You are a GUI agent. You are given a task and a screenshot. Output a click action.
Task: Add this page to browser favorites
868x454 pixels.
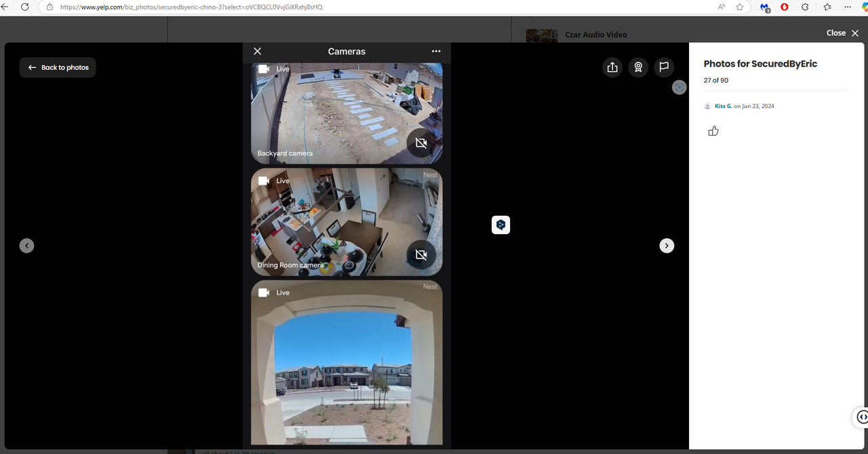740,7
